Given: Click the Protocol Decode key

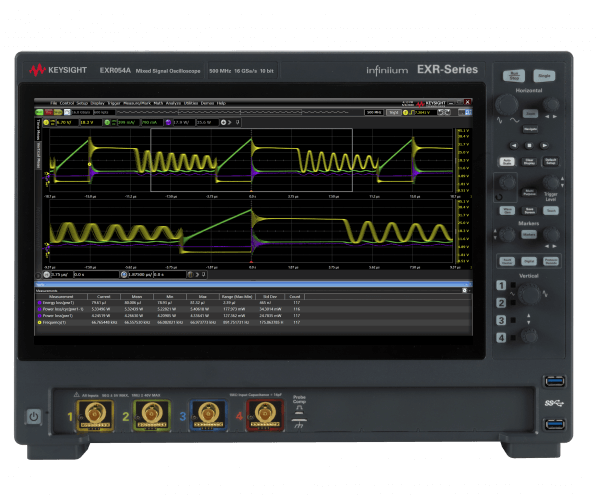Looking at the screenshot, I should 551,261.
